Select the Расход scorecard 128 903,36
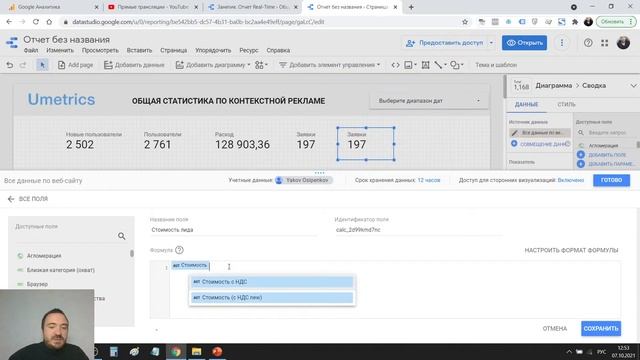640x360 pixels. pos(242,141)
